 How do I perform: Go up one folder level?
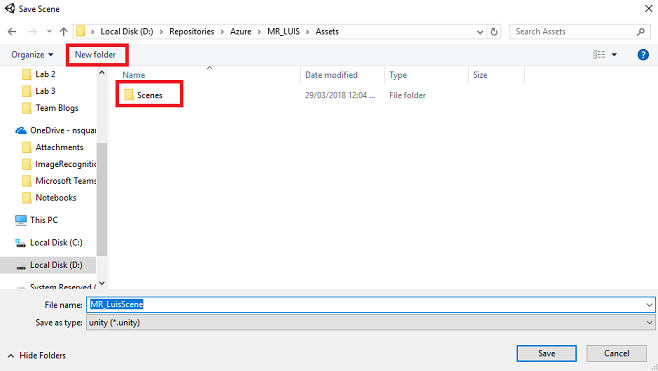coord(63,31)
